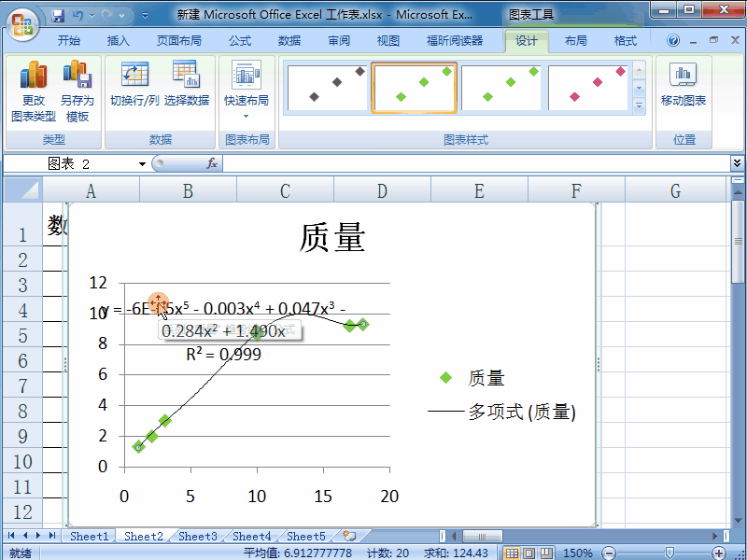This screenshot has height=560, width=747.
Task: Expand the formula bar
Action: (737, 164)
